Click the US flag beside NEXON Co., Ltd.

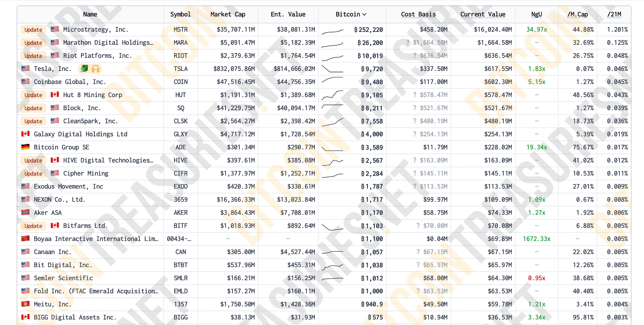[25, 199]
